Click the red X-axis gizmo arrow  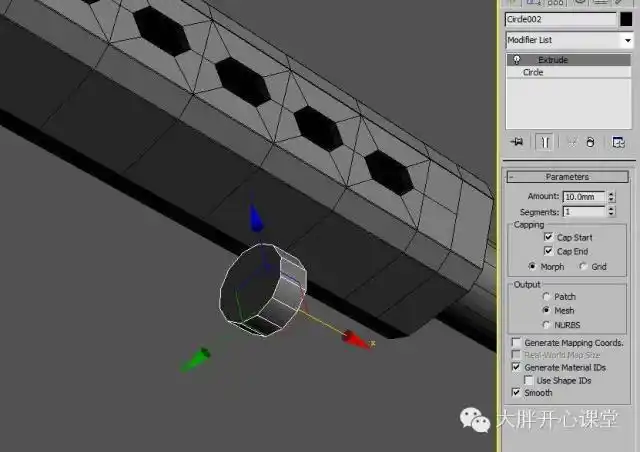click(355, 338)
